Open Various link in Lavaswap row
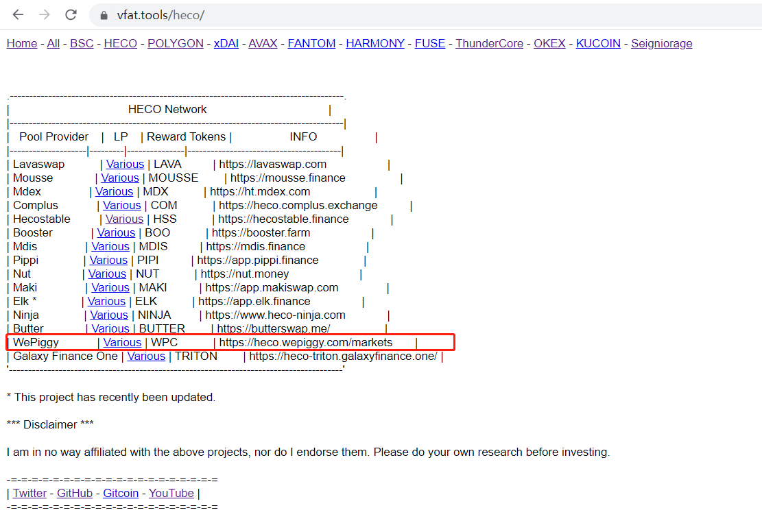 click(126, 165)
